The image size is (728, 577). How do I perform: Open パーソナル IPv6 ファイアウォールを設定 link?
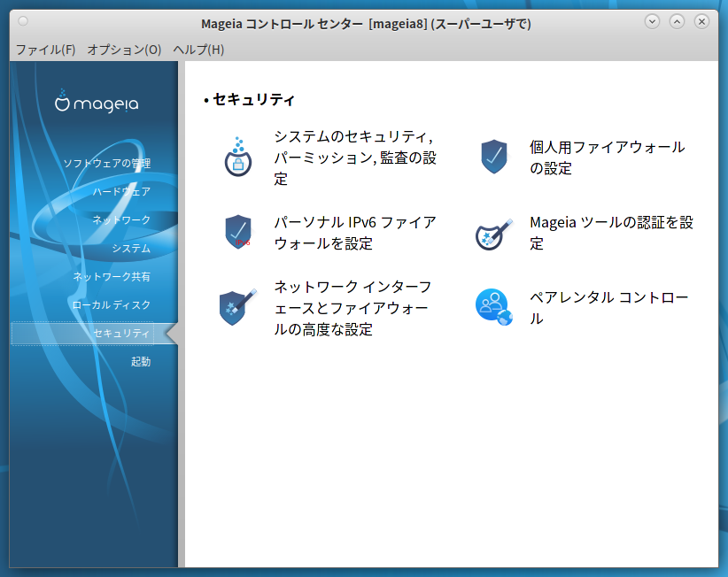click(355, 233)
